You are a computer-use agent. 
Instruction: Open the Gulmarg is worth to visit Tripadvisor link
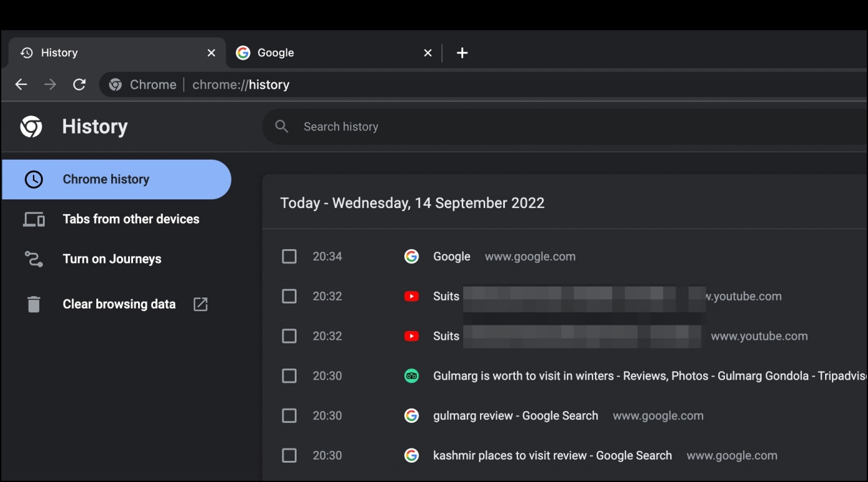650,376
